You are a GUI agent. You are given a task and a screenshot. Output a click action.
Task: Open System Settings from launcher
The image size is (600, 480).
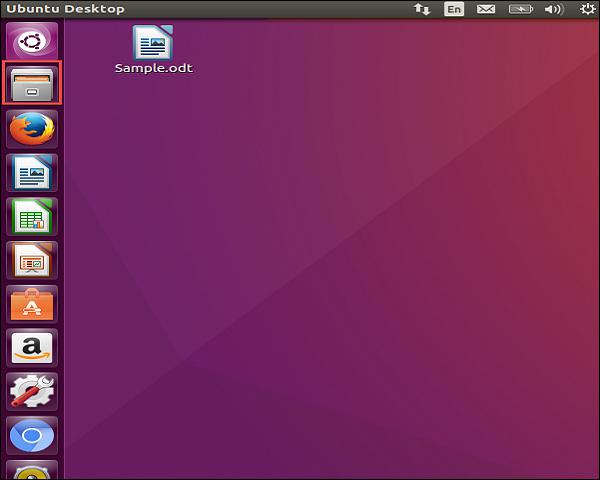(32, 392)
